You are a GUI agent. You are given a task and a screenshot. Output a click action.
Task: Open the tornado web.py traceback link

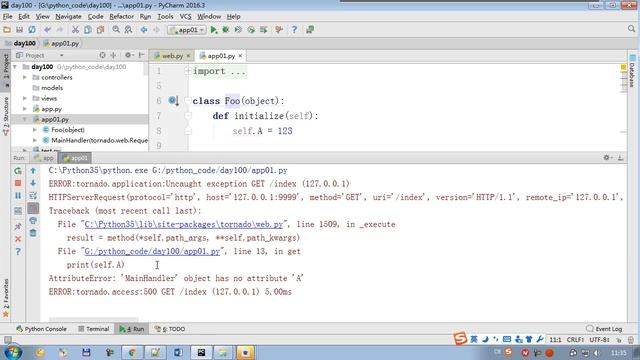pyautogui.click(x=184, y=224)
